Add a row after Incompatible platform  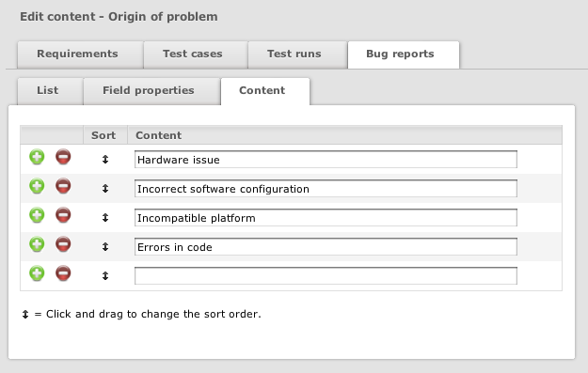point(37,215)
